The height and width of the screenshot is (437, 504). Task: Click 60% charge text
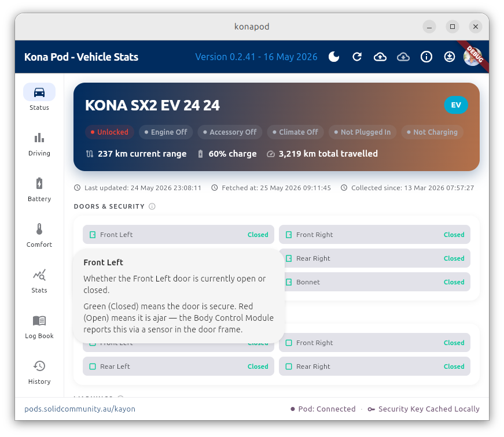pyautogui.click(x=233, y=154)
